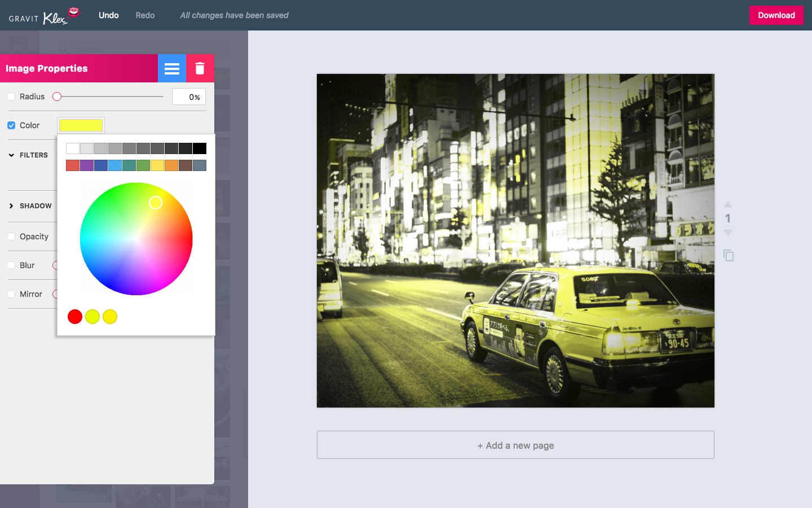Uncheck the Color checkbox
Viewport: 812px width, 508px height.
[11, 125]
